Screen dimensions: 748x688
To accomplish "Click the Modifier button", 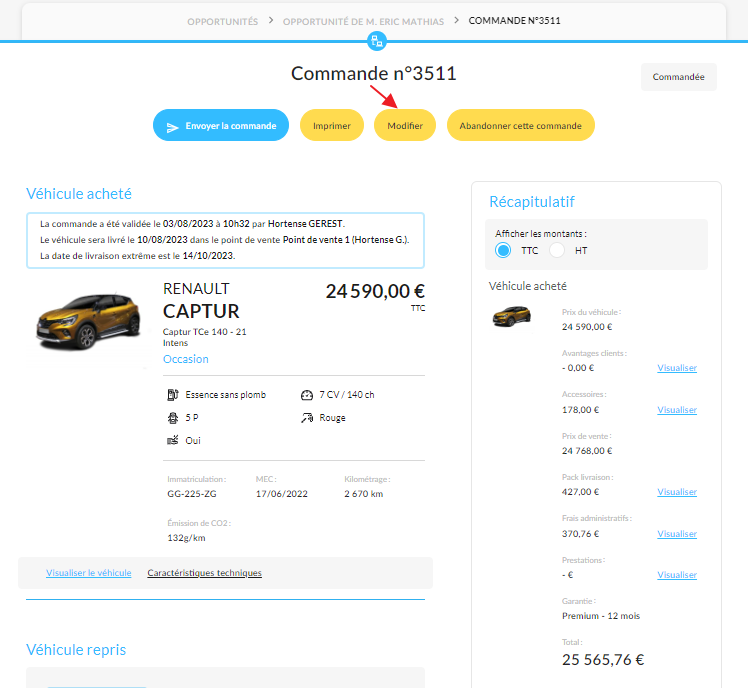I will [x=405, y=125].
